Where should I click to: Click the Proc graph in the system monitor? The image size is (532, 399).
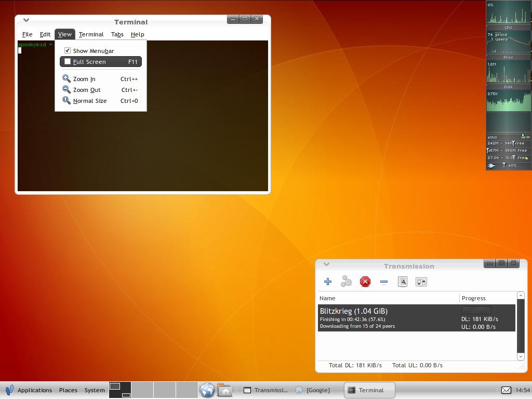(x=509, y=43)
